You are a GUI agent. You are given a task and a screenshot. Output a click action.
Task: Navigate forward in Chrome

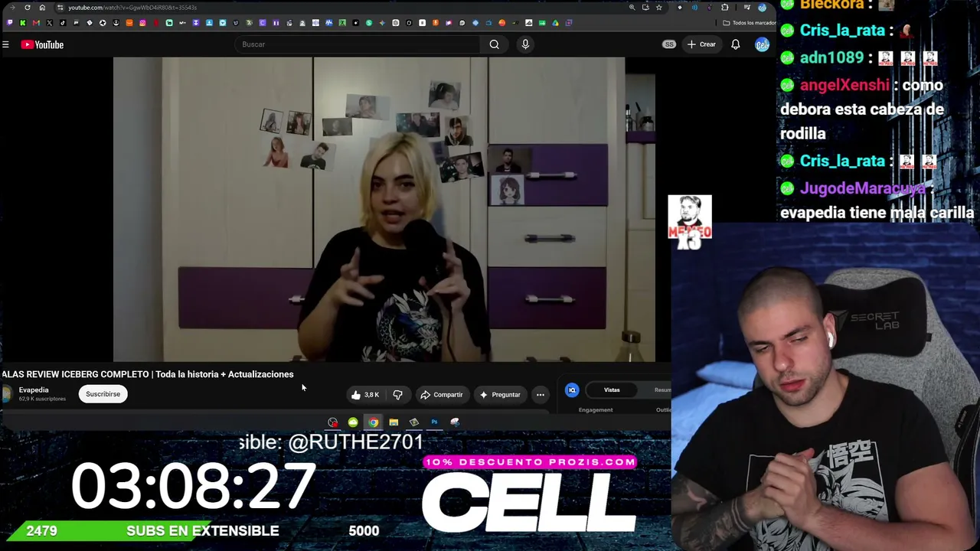tap(12, 8)
